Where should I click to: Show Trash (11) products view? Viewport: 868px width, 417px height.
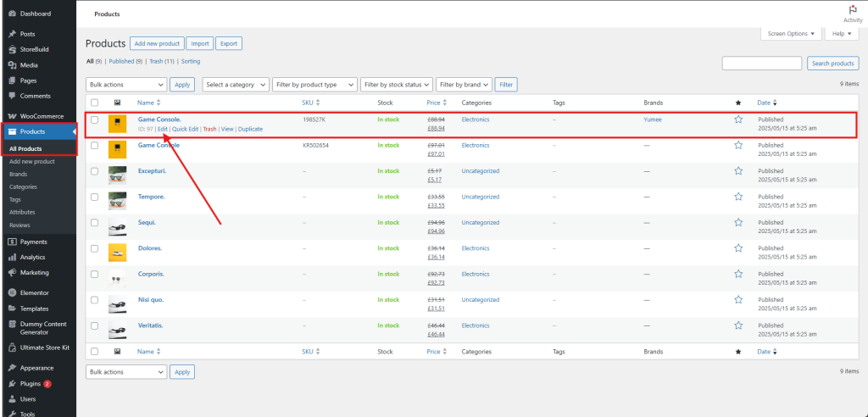(x=162, y=62)
